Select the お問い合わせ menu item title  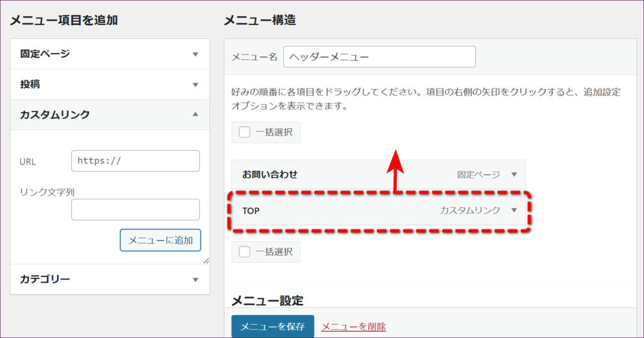pyautogui.click(x=270, y=175)
